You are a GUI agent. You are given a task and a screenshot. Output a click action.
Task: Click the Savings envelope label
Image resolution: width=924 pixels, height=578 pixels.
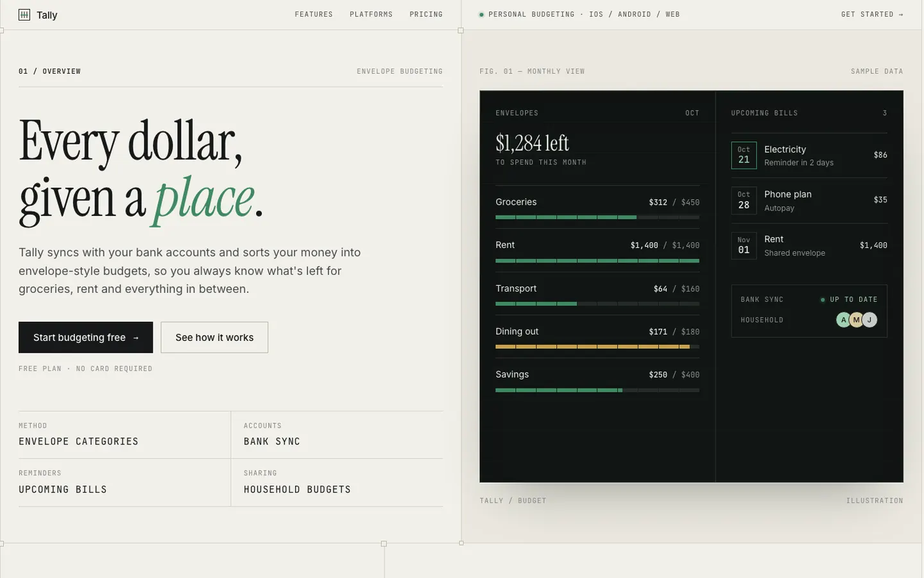(512, 374)
